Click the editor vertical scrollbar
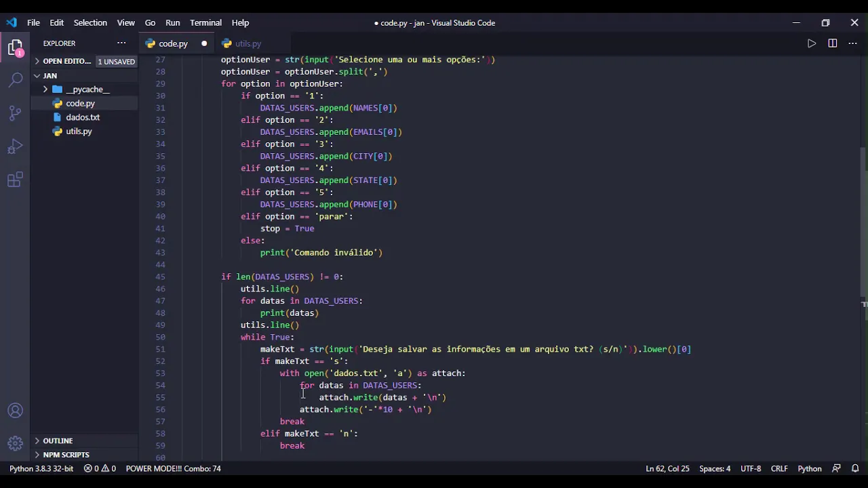The height and width of the screenshot is (488, 868). click(x=863, y=222)
